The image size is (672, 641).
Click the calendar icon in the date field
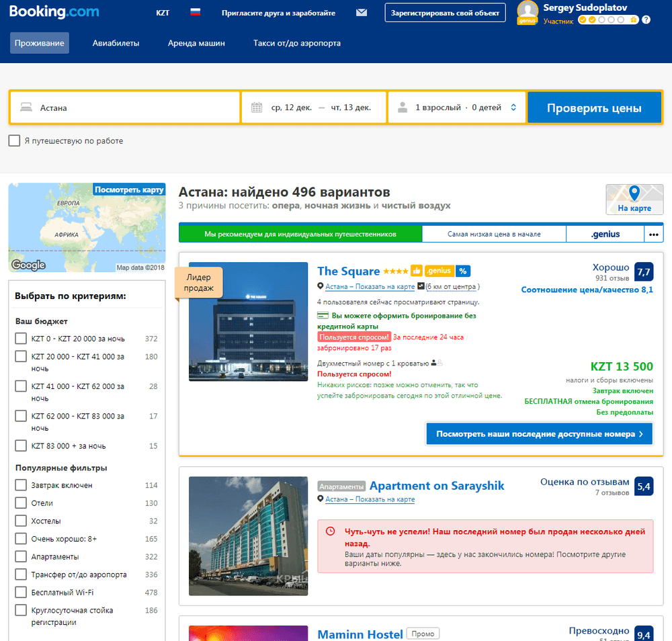pyautogui.click(x=257, y=108)
